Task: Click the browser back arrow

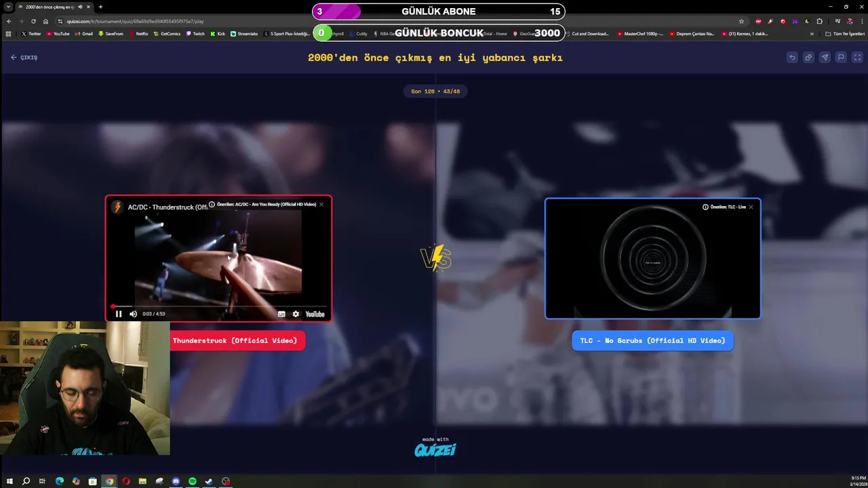Action: pyautogui.click(x=9, y=21)
